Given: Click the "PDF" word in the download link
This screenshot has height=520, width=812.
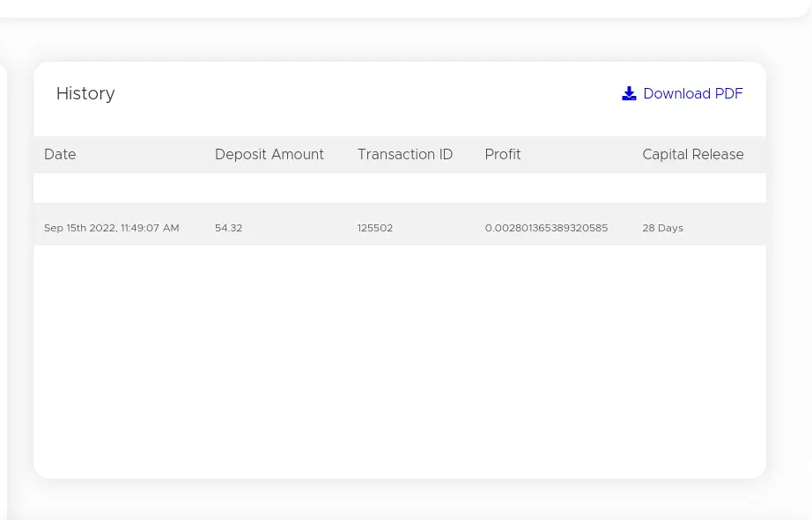Looking at the screenshot, I should (x=728, y=93).
